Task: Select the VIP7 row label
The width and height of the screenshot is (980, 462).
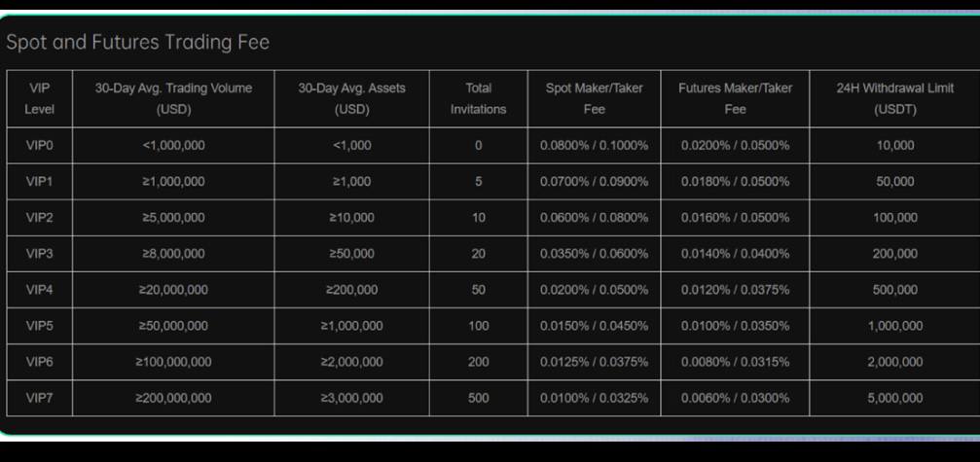Action: click(x=39, y=398)
